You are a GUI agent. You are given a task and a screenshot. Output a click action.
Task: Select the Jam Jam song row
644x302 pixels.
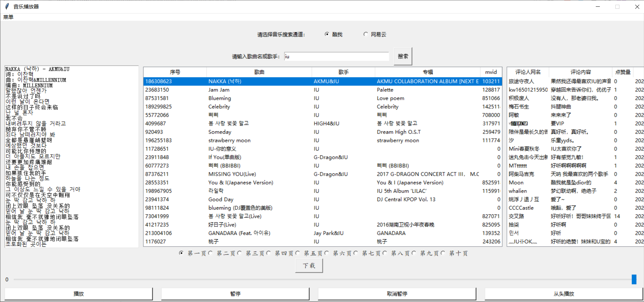tap(323, 90)
